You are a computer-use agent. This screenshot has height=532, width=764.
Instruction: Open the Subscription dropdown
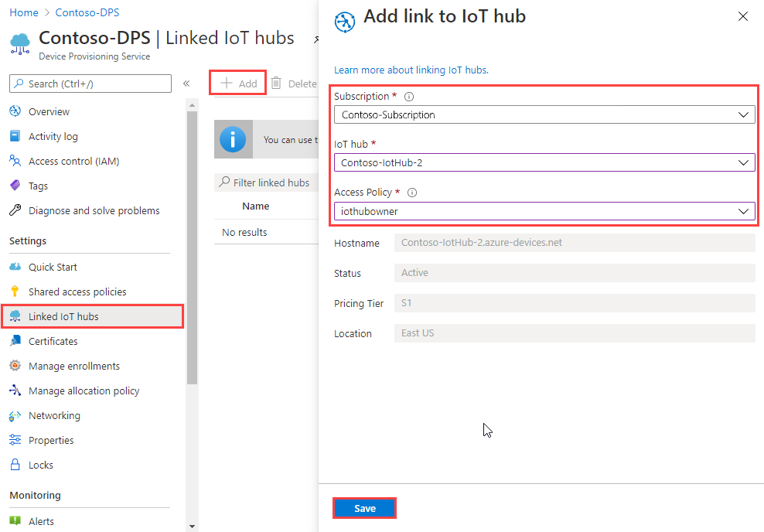pos(544,115)
